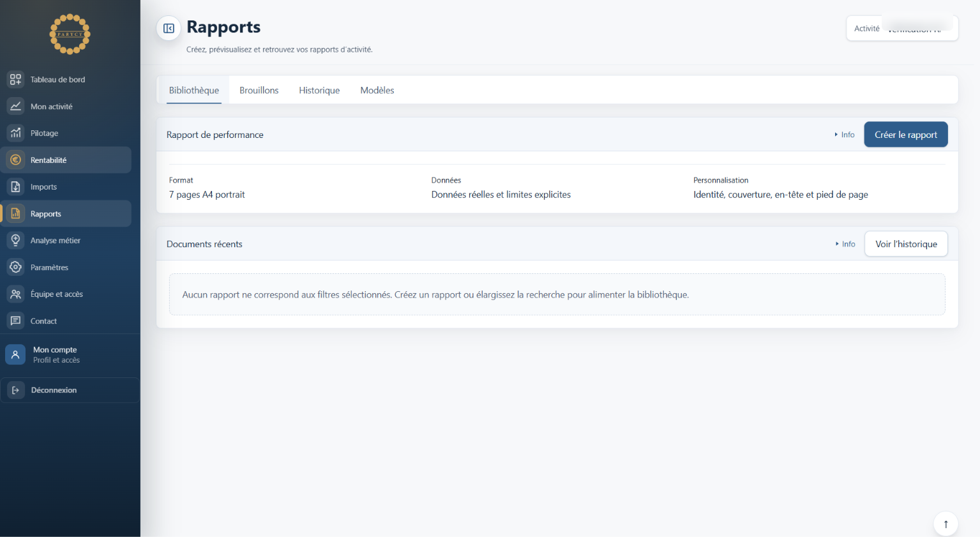Click the Mon compte avatar icon
The height and width of the screenshot is (537, 980).
pos(15,354)
